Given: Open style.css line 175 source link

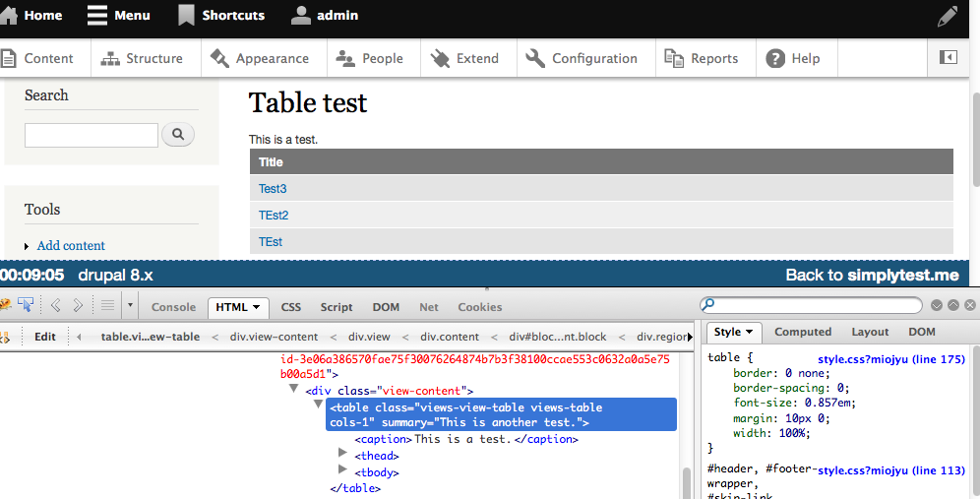Looking at the screenshot, I should (x=890, y=359).
